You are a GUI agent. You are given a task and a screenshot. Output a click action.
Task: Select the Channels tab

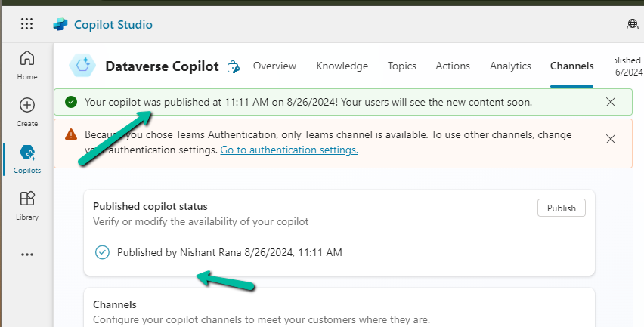click(x=571, y=66)
